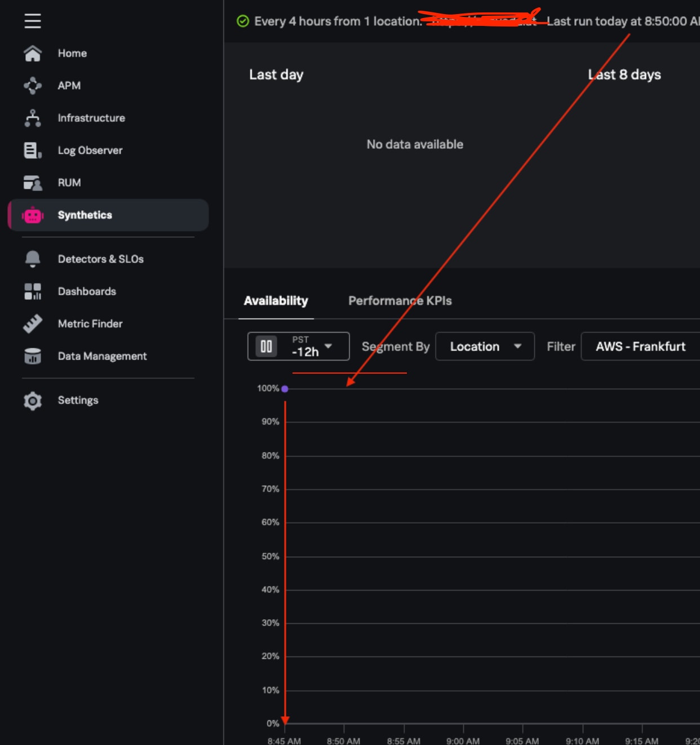Open Detectors & SLOs page
This screenshot has width=700, height=745.
pos(101,259)
